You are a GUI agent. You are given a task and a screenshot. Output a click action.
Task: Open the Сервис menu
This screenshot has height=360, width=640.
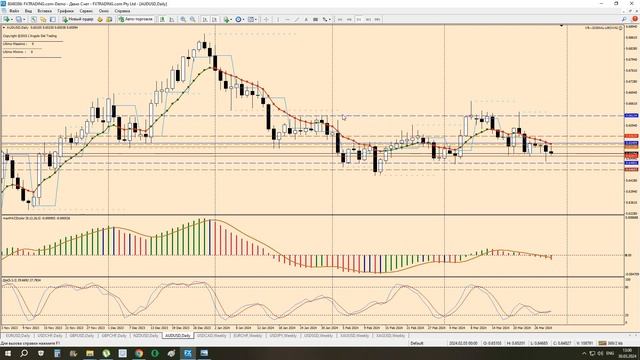point(86,11)
